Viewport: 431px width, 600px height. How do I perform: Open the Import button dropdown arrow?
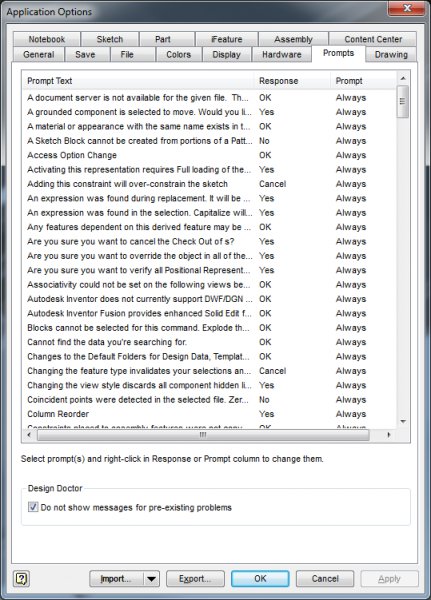[x=152, y=579]
